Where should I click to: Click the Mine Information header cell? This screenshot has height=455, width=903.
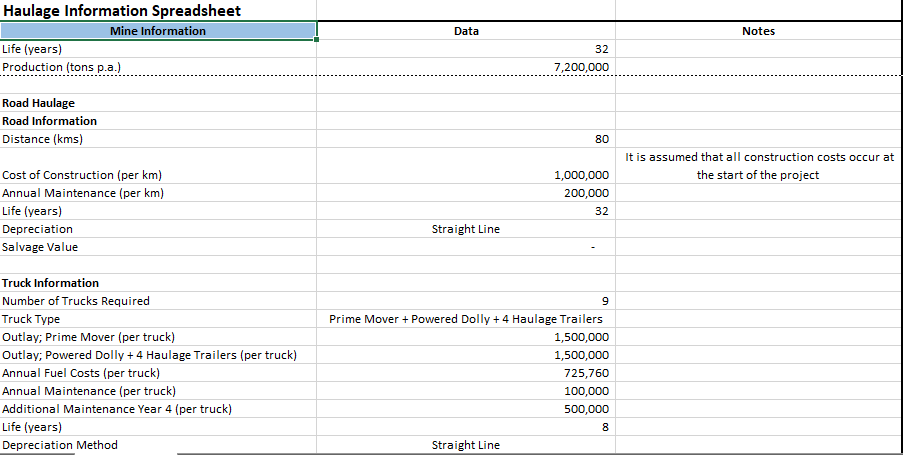click(x=158, y=31)
